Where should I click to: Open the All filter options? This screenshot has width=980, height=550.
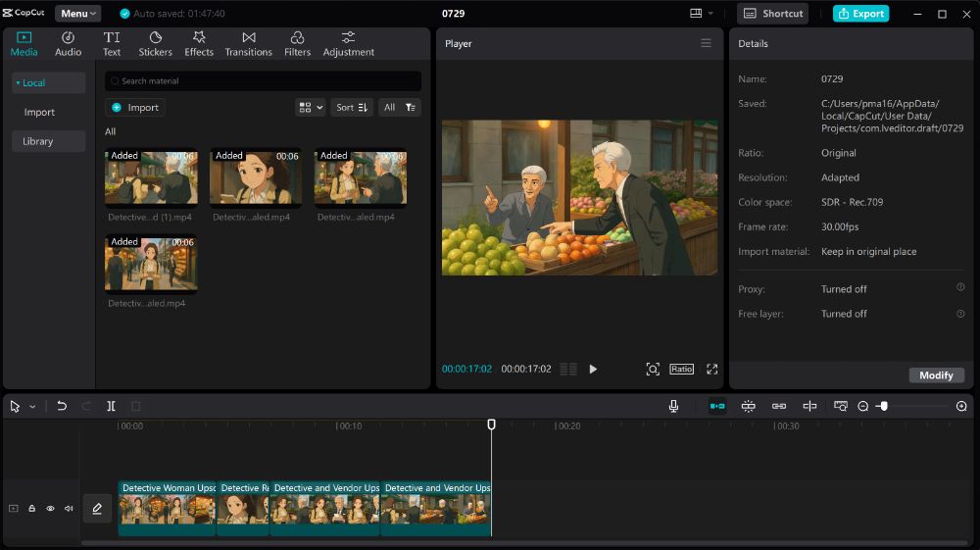coord(400,108)
